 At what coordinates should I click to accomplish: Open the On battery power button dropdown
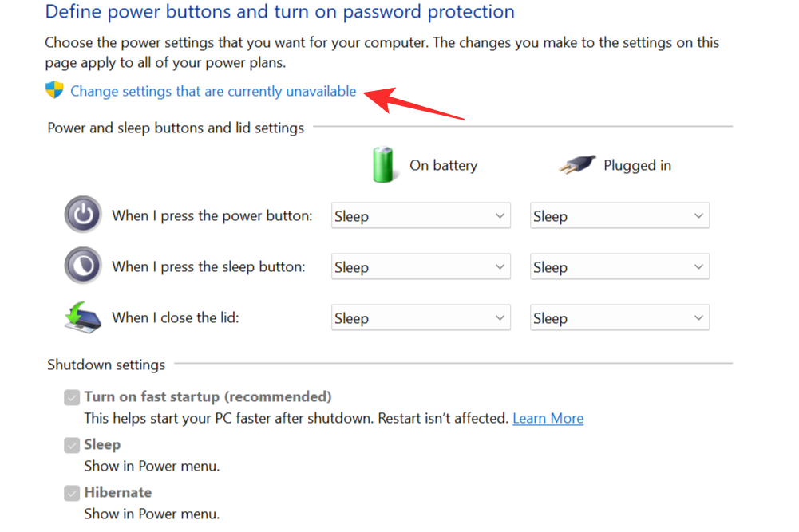pos(421,215)
